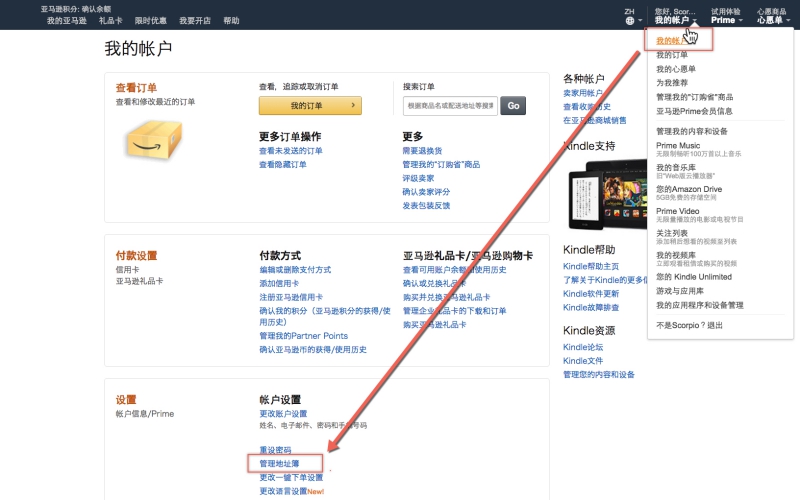Screen dimensions: 800x500
Task: Open Kindle故障排查 link
Action: coord(591,308)
